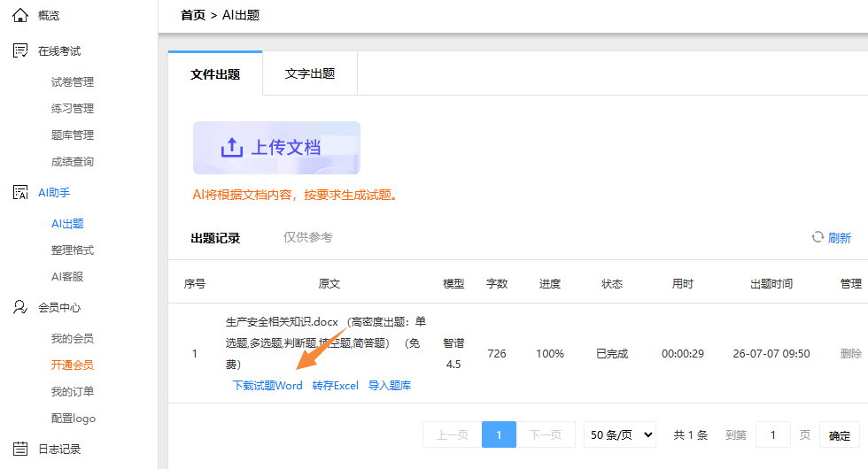
Task: Click the home icon beside 概览
Action: [x=19, y=15]
